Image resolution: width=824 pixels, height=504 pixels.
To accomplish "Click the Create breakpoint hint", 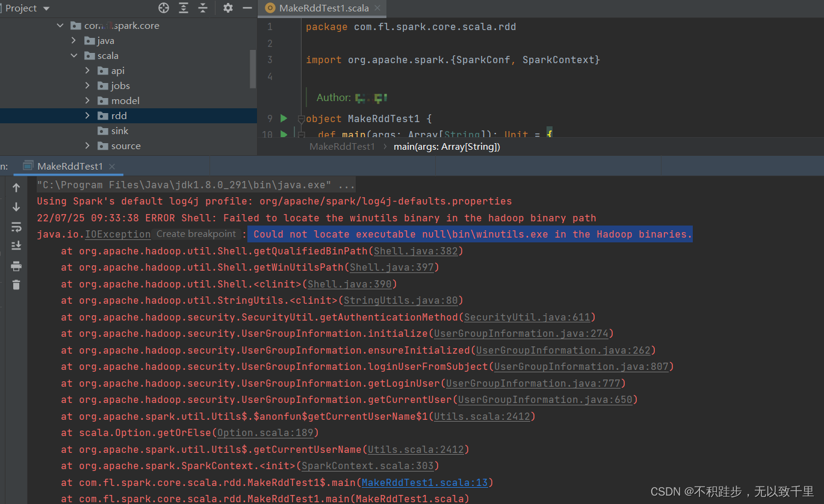I will 196,234.
